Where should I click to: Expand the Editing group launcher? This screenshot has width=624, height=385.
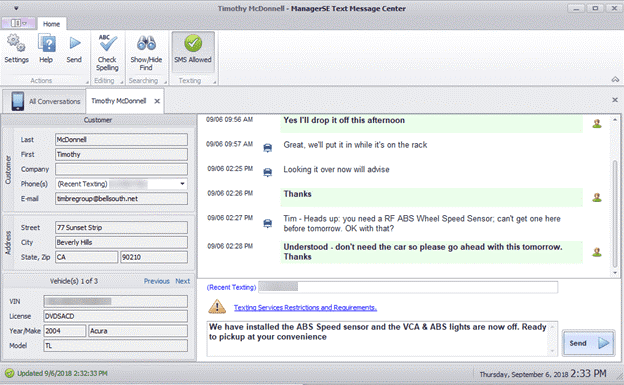click(122, 82)
